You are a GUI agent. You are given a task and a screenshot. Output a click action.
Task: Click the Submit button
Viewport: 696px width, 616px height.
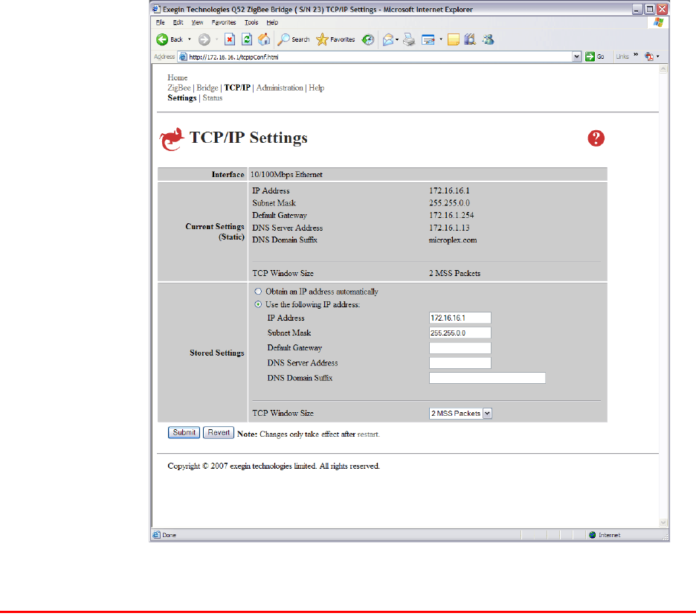(x=184, y=432)
